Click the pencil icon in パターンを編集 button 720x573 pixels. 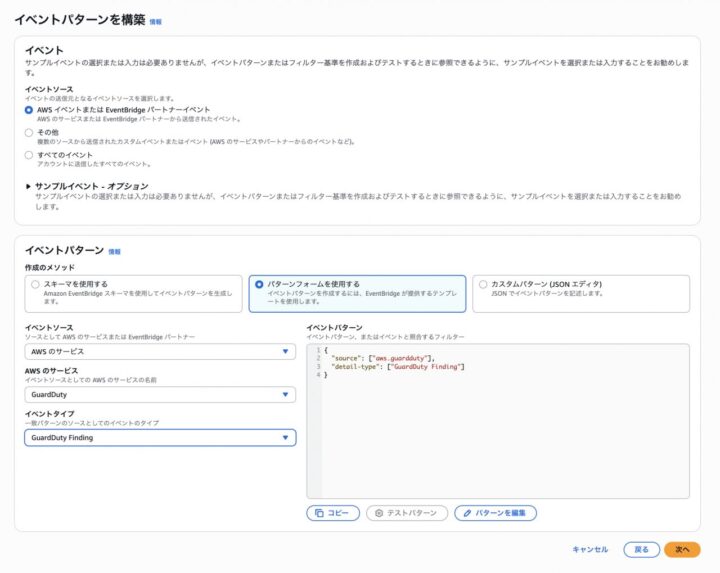click(x=466, y=513)
